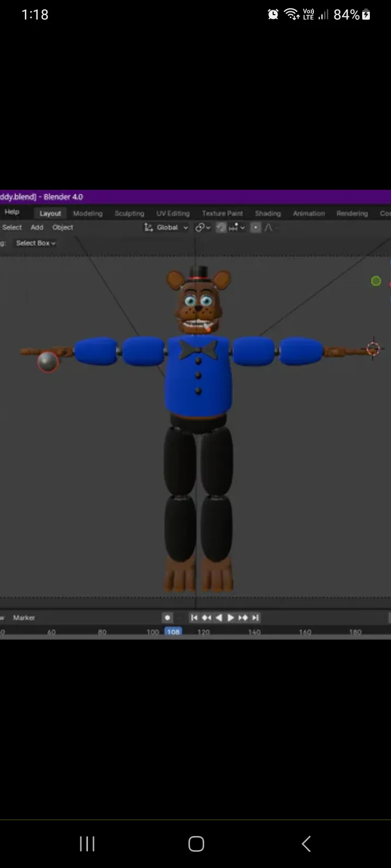391x868 pixels.
Task: Jump to the previous keyframe
Action: (x=206, y=617)
